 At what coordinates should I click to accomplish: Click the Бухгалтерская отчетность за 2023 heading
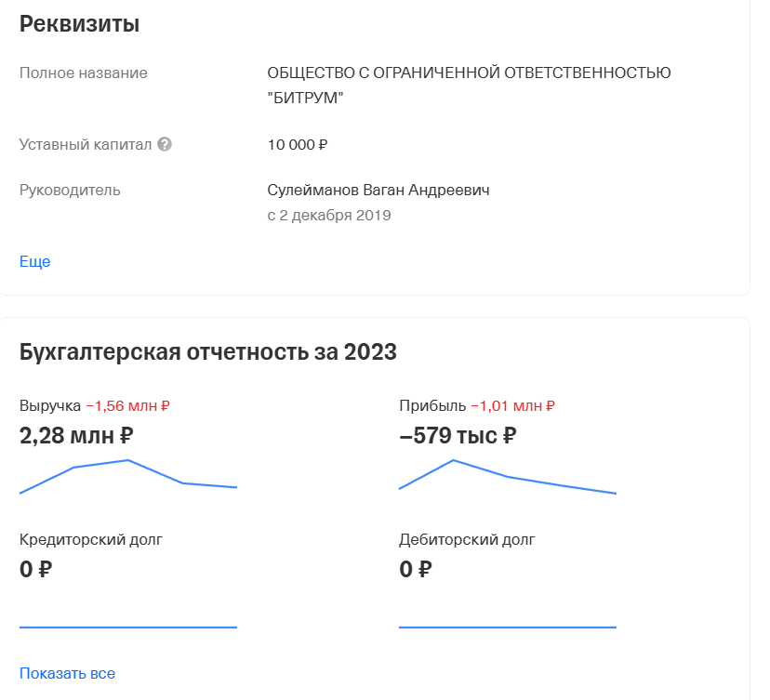(207, 352)
